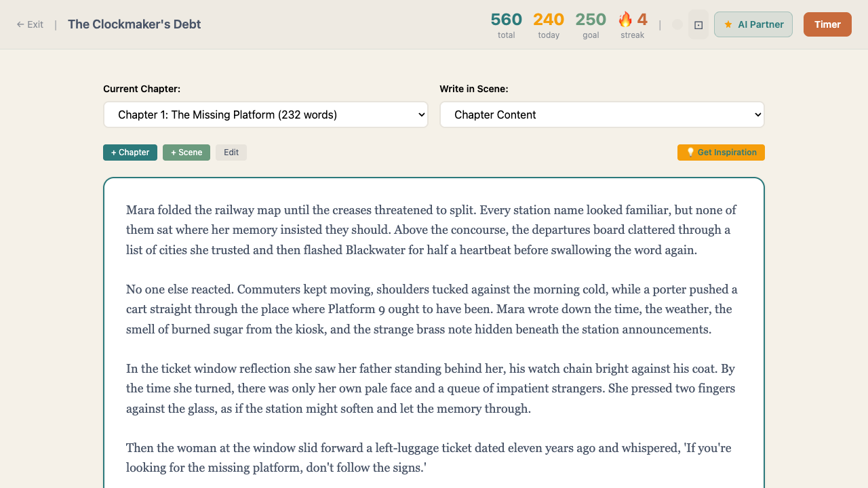The width and height of the screenshot is (868, 488).
Task: Click the 560 total word count
Action: tap(506, 20)
